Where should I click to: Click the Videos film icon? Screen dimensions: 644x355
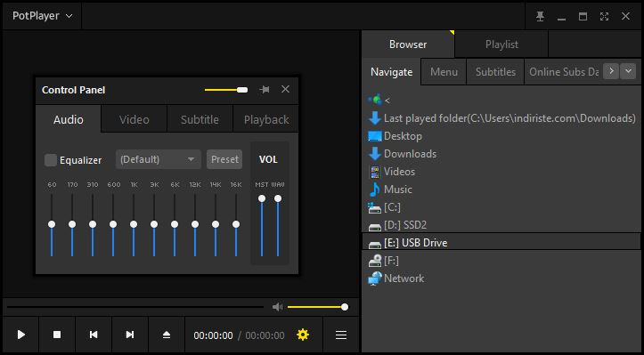pos(375,172)
